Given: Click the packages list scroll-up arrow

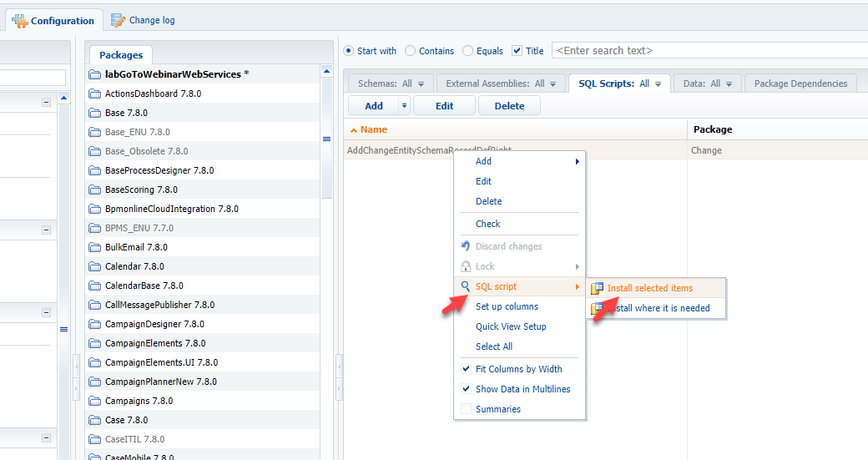Looking at the screenshot, I should click(326, 71).
